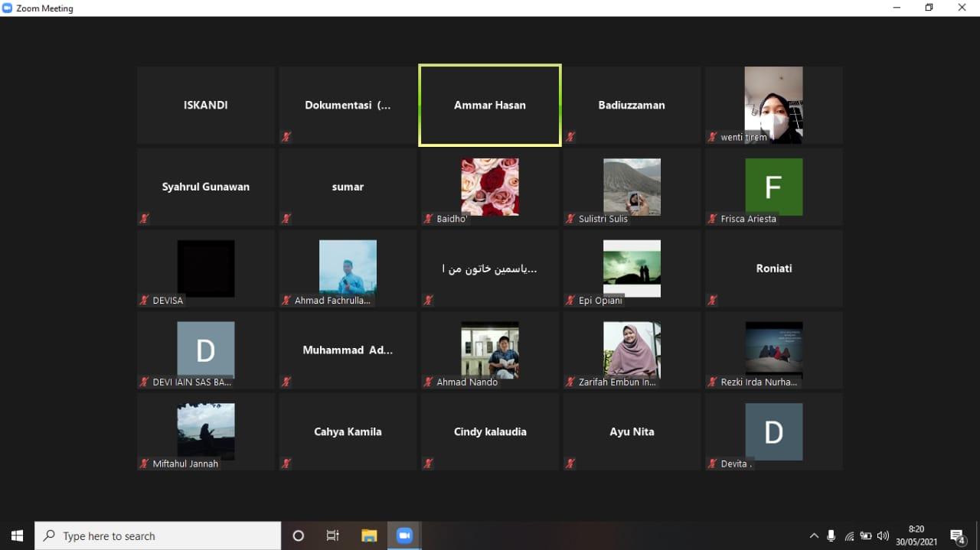Click muted mic icon beside Ahmad Nando
This screenshot has height=550, width=980.
[429, 382]
